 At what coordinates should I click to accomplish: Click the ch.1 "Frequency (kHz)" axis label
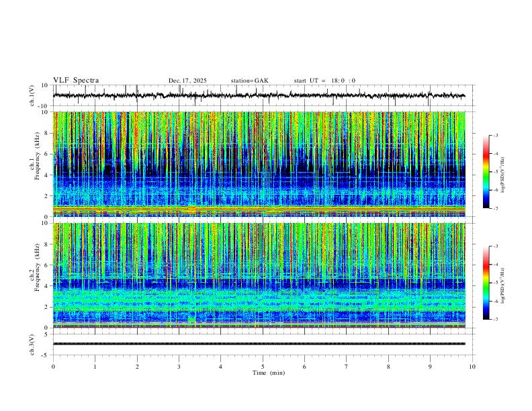[37, 156]
